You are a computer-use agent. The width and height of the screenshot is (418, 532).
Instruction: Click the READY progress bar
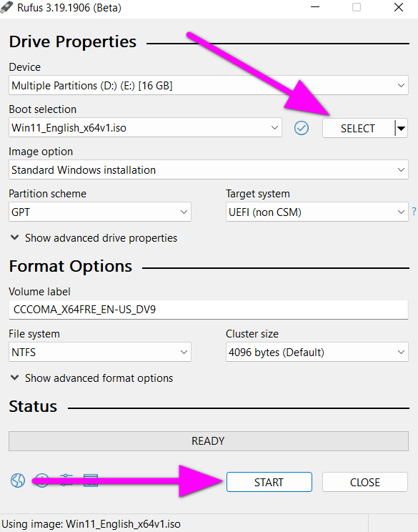pyautogui.click(x=209, y=440)
